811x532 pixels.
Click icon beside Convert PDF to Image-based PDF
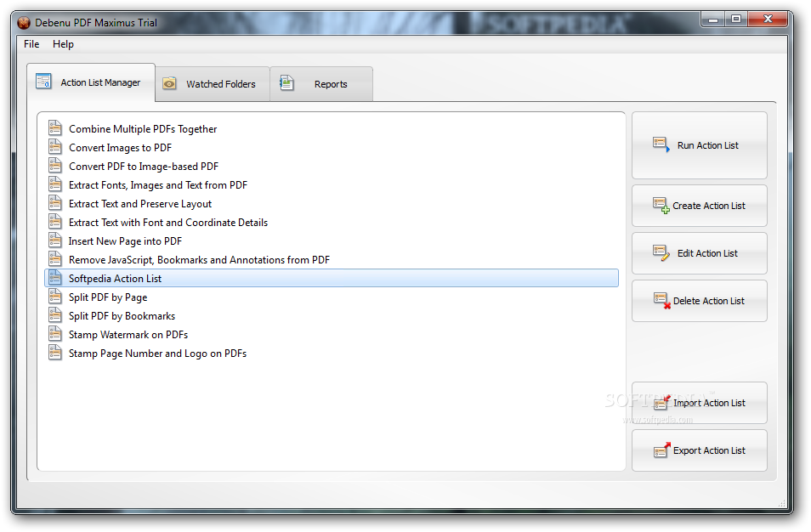pos(54,165)
